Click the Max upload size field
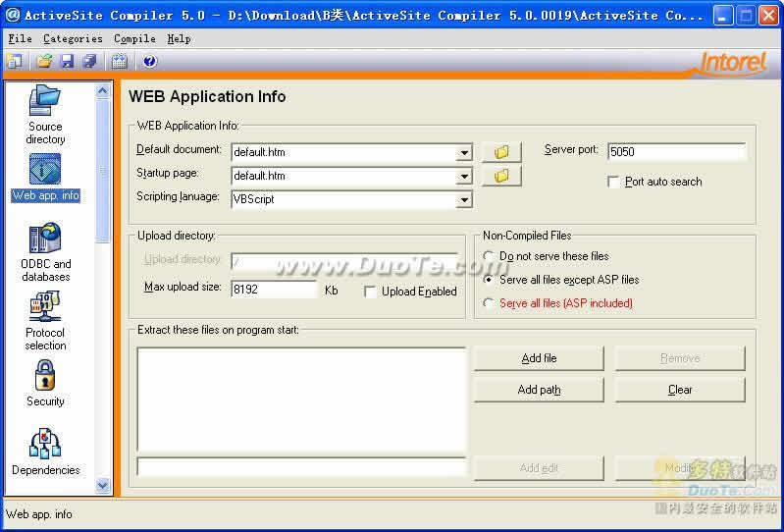Viewport: 784px width, 532px height. [274, 290]
